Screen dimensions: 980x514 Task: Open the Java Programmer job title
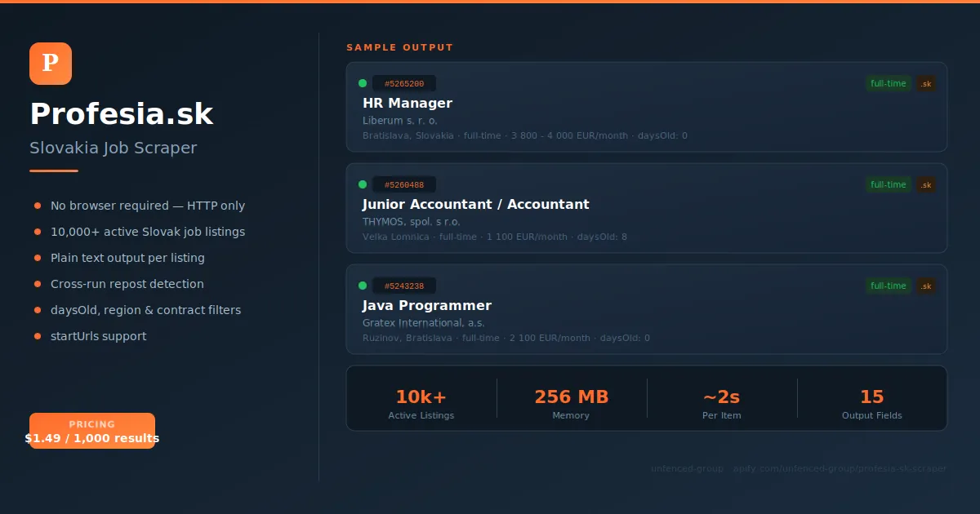pyautogui.click(x=427, y=305)
